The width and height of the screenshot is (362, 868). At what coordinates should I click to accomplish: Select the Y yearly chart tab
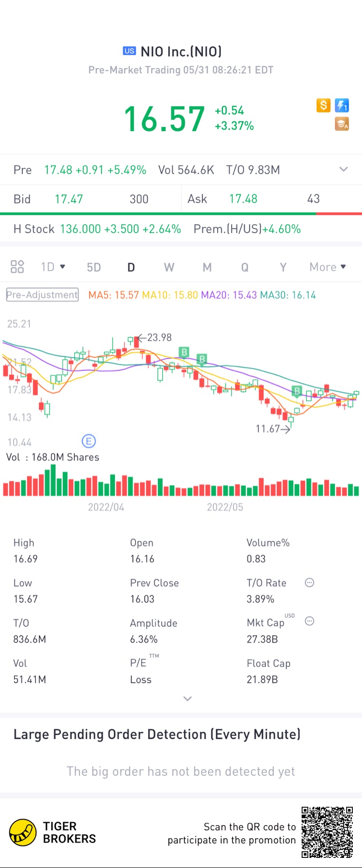[x=283, y=267]
